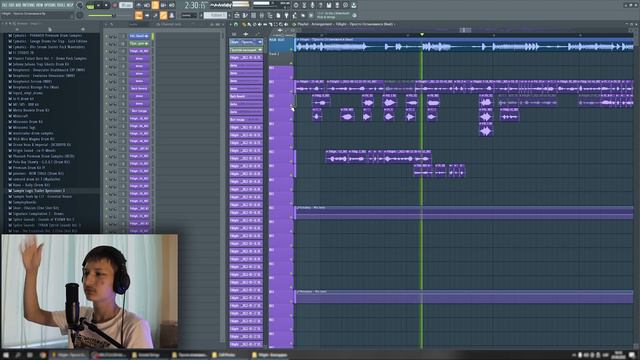Click the transport Record button
The image size is (640, 360).
click(x=115, y=5)
